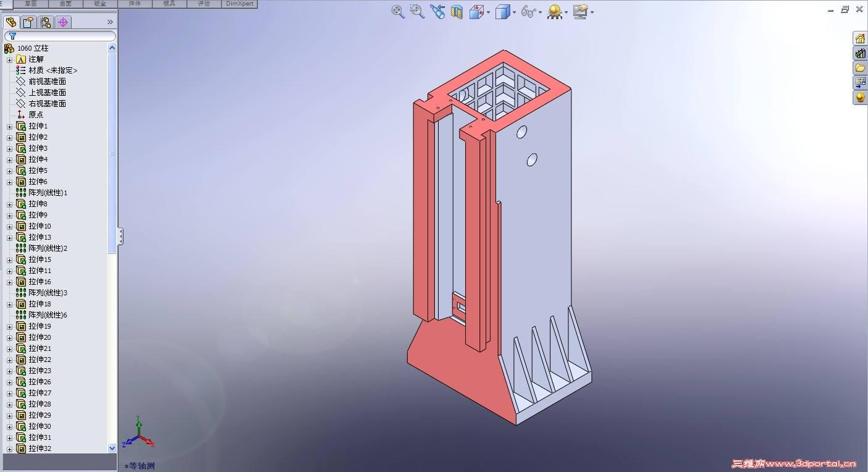Switch to the PropertyManager tab
868x472 pixels.
pyautogui.click(x=28, y=22)
